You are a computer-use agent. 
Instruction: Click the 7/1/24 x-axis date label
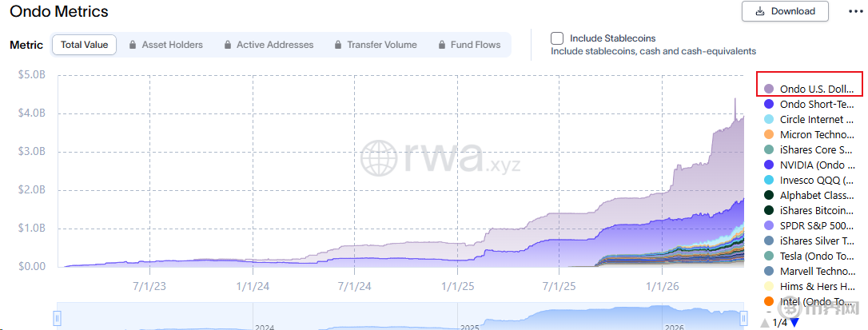[x=355, y=286]
